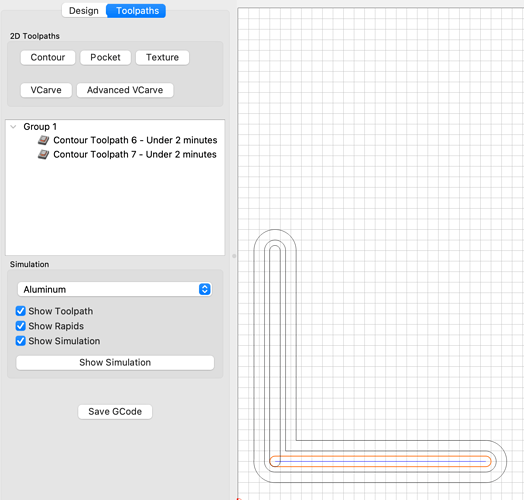
Task: Save GCode for the toolpaths
Action: (x=115, y=412)
